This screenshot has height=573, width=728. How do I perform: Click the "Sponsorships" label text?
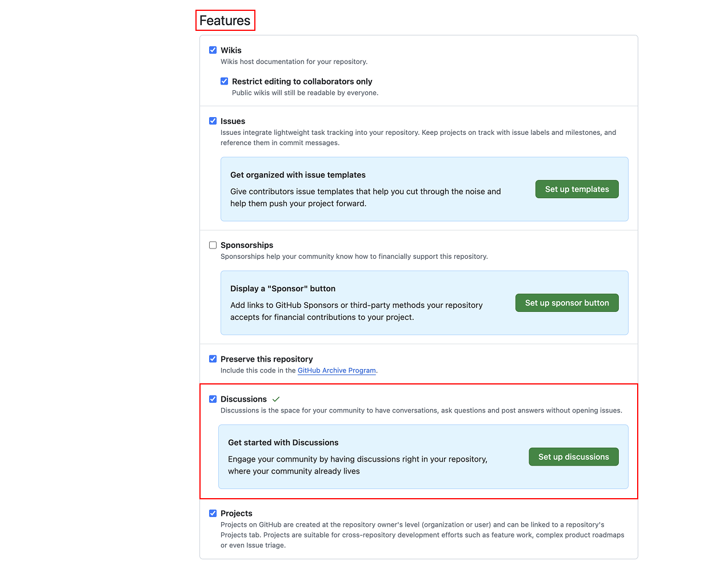coord(247,245)
